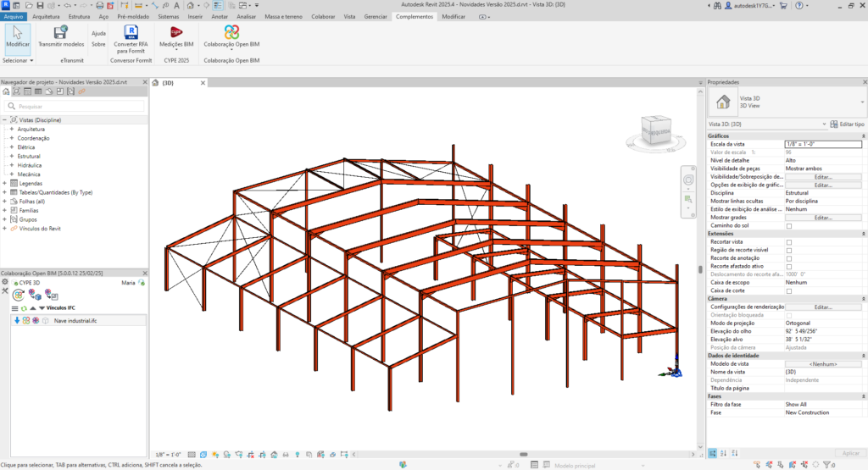Click the Undo arrow icon
868x470 pixels.
pos(67,5)
